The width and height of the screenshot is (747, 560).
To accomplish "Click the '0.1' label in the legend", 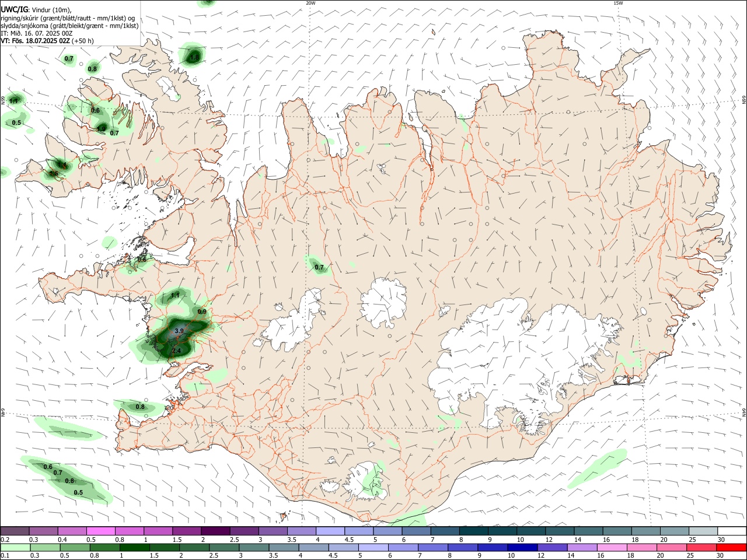I will point(5,556).
